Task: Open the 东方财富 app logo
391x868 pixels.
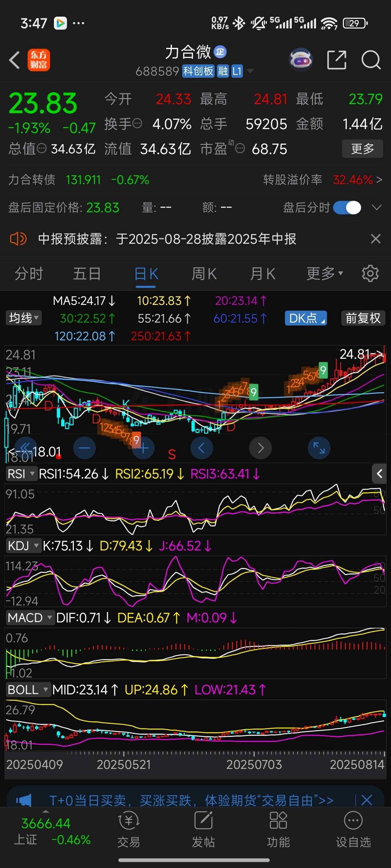Action: 39,60
